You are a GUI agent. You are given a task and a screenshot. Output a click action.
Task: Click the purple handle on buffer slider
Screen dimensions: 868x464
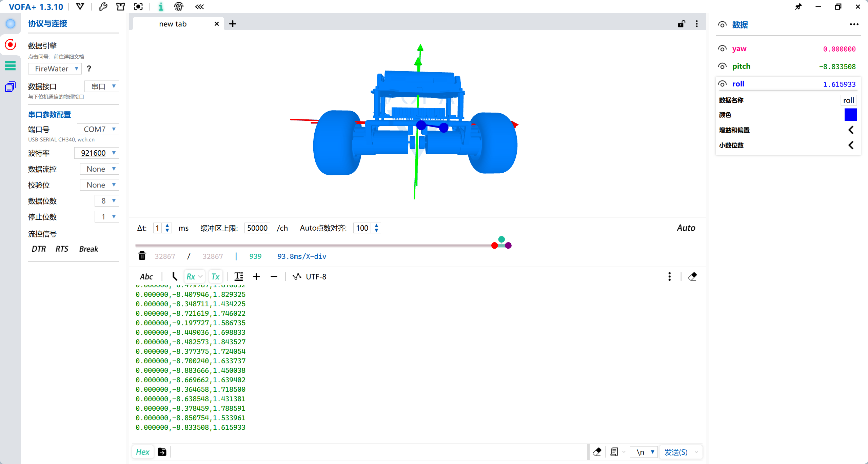pos(508,245)
